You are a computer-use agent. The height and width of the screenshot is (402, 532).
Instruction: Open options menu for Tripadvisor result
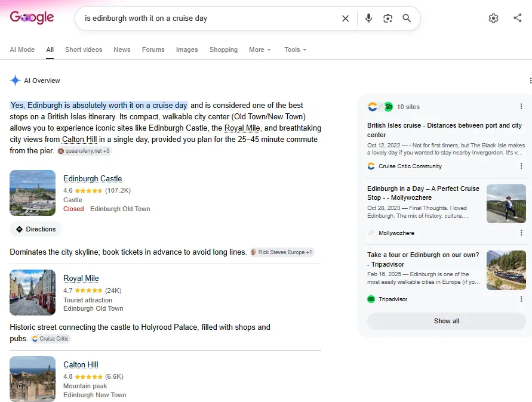[521, 299]
